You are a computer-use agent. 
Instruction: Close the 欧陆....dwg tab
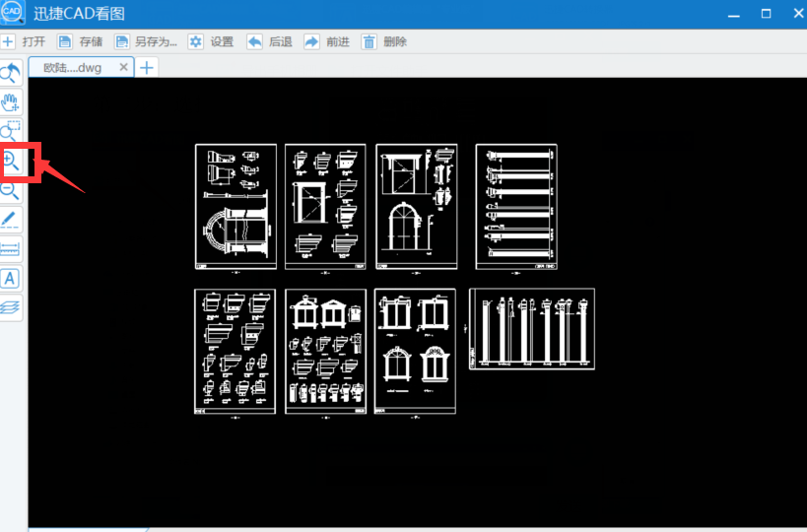123,67
